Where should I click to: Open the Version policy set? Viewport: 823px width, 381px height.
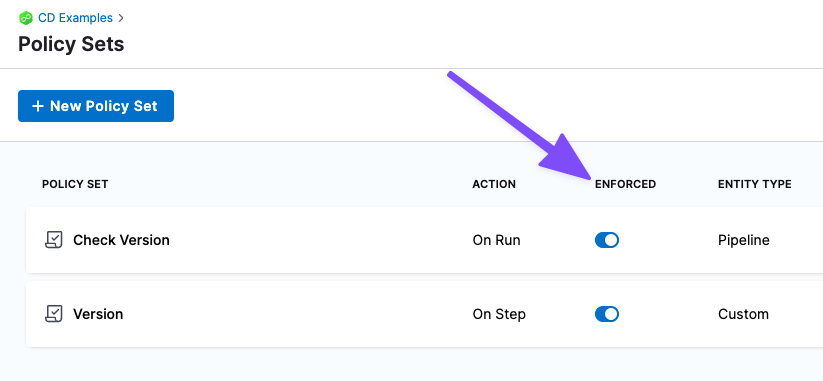[98, 314]
